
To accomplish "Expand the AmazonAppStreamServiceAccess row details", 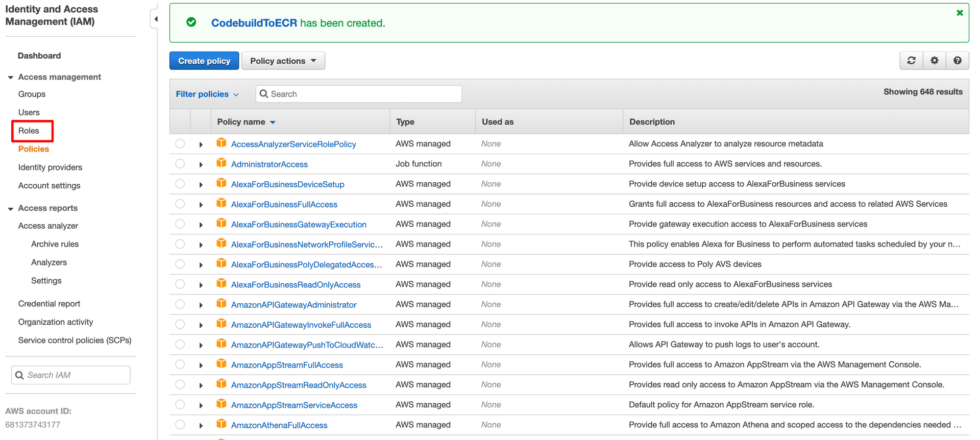I will pos(201,405).
